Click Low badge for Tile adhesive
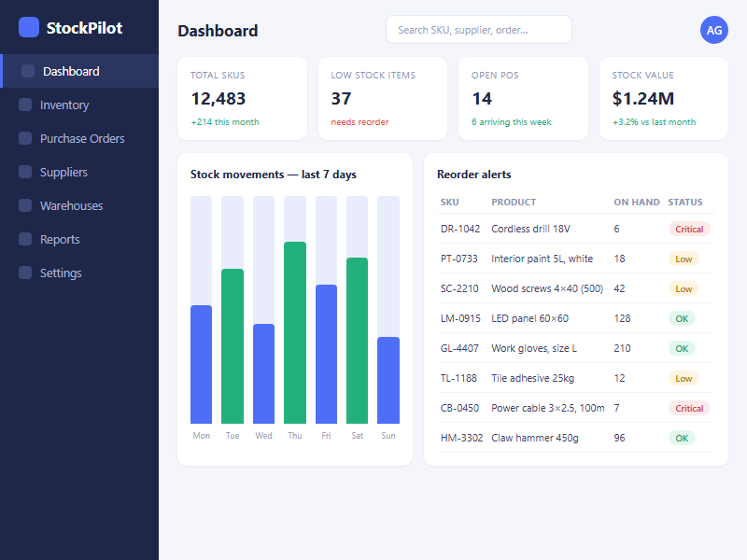The image size is (747, 560). pos(684,379)
